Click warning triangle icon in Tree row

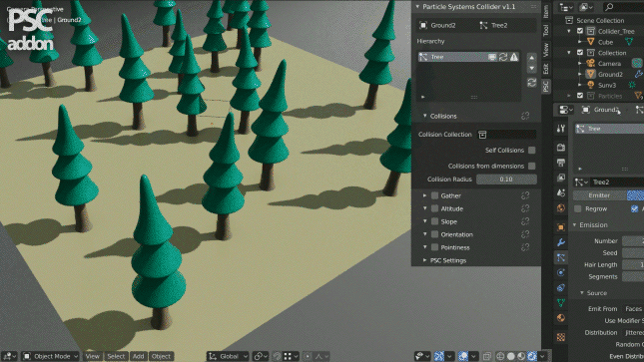(x=514, y=57)
